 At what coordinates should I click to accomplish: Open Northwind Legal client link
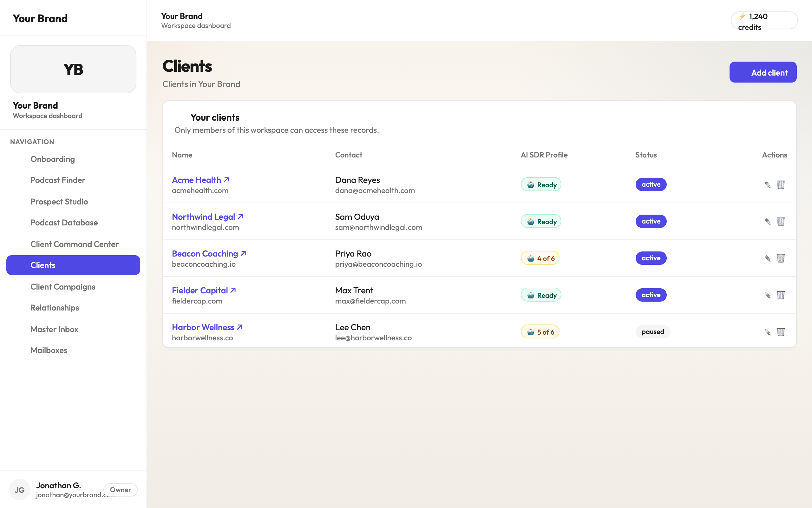pyautogui.click(x=207, y=217)
